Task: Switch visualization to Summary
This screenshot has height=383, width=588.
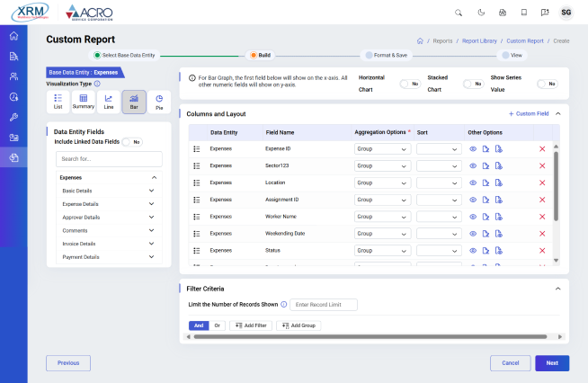Action: click(x=84, y=102)
